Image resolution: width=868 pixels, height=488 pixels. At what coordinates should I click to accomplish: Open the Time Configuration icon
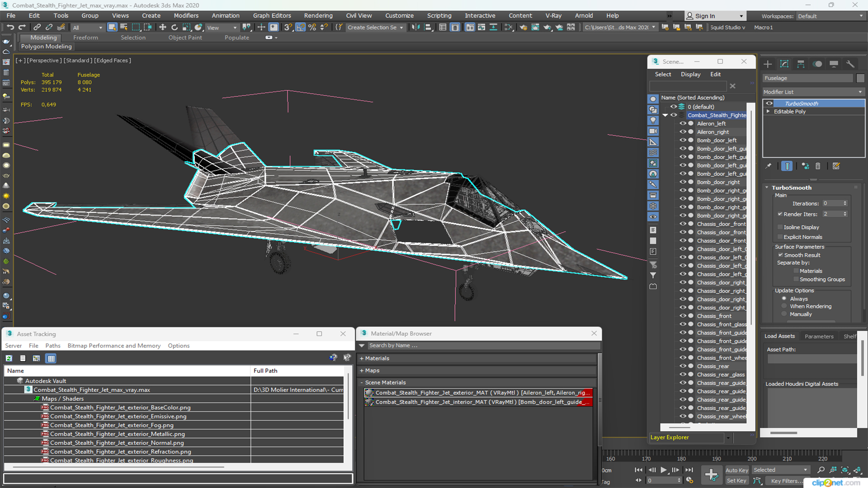pos(689,480)
